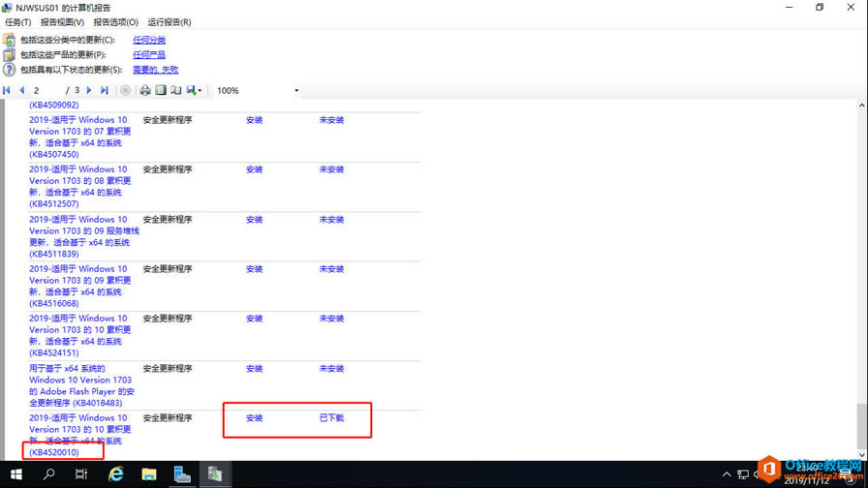The image size is (868, 488).
Task: Click 安装 approval in KB4511839 row
Action: click(x=254, y=220)
